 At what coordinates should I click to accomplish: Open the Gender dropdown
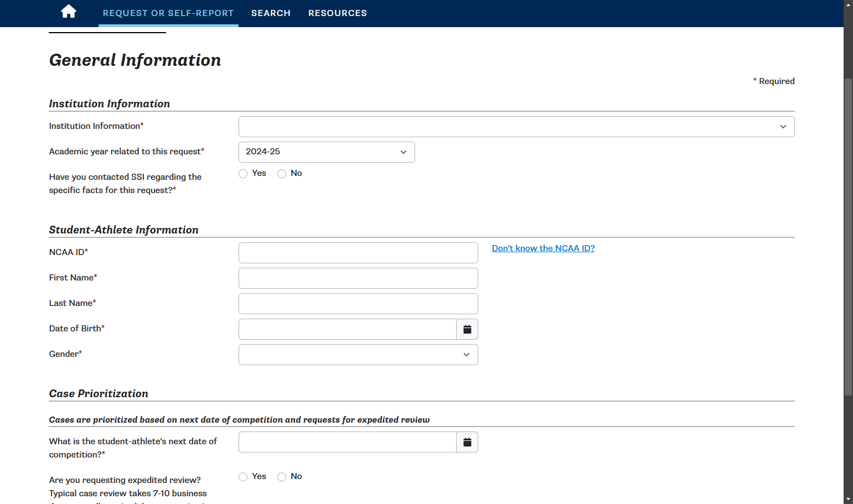358,355
